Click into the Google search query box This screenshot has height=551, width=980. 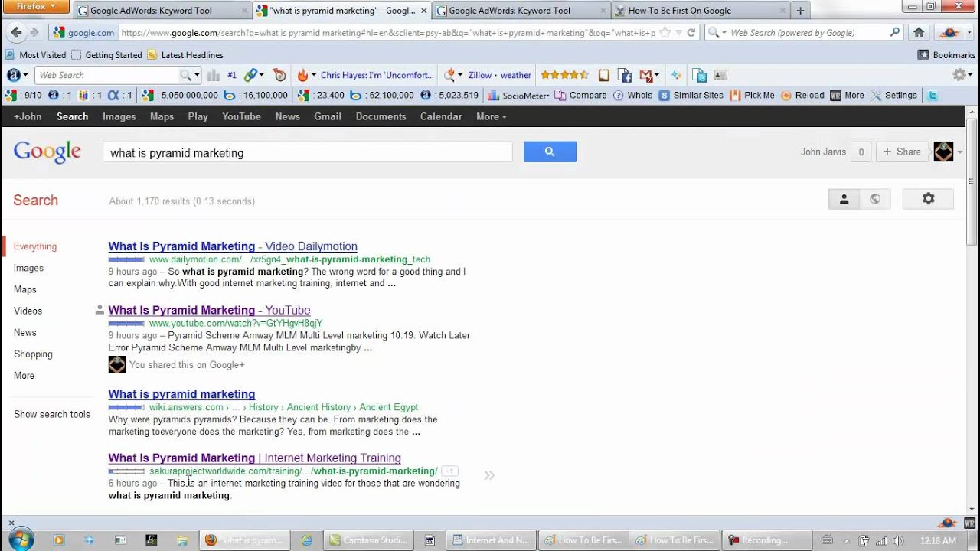308,152
